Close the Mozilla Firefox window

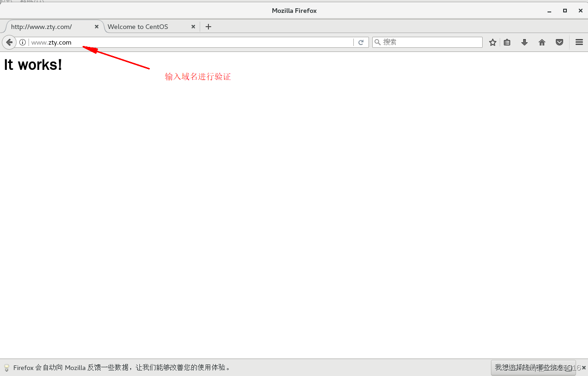tap(581, 11)
